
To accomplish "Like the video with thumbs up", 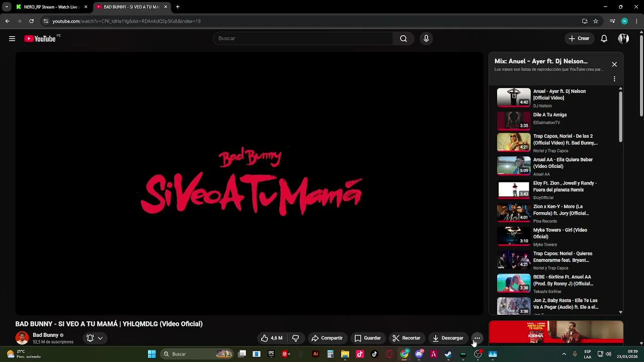I will (271, 338).
